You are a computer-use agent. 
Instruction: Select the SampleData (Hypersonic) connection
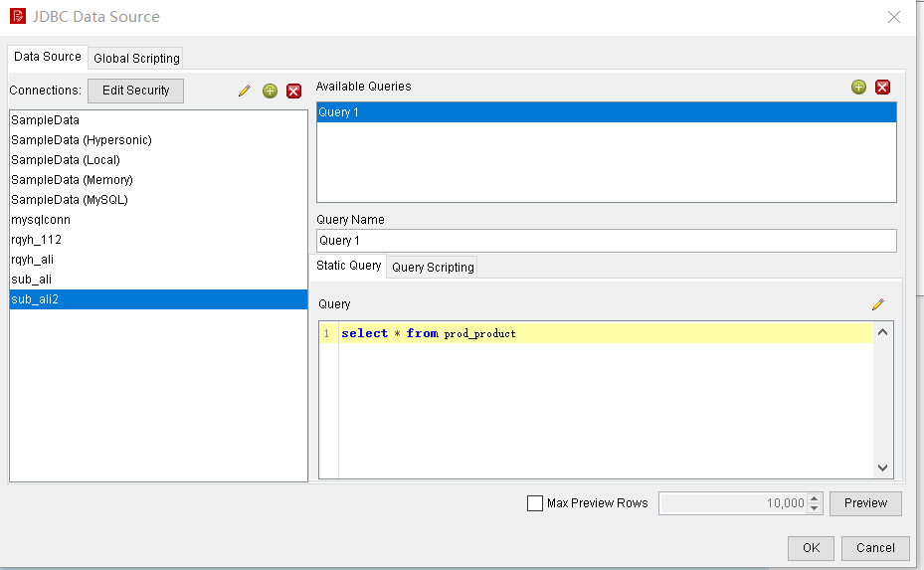click(158, 140)
